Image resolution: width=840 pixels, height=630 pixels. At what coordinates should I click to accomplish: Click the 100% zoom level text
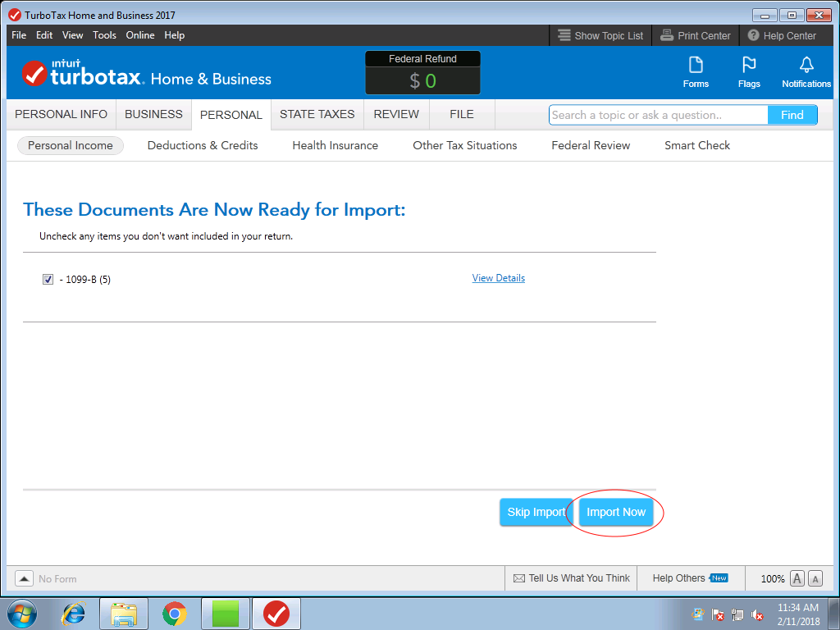[x=772, y=578]
